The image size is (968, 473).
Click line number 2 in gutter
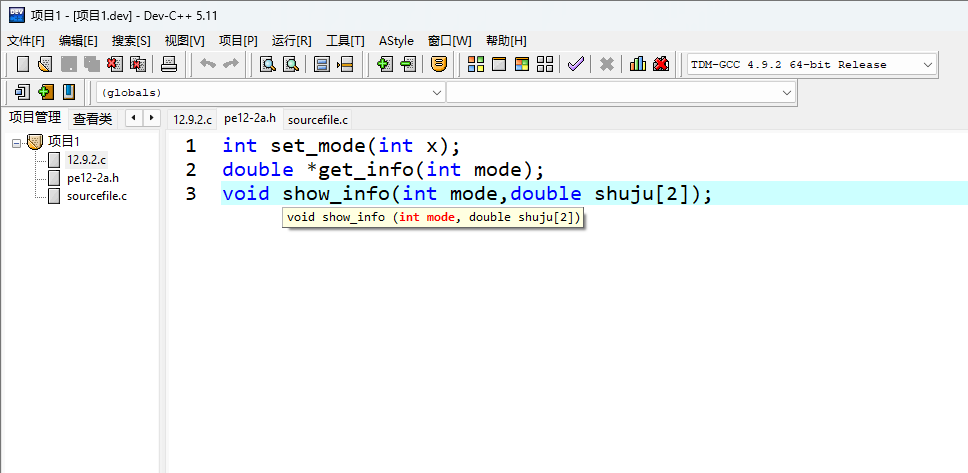pyautogui.click(x=190, y=169)
